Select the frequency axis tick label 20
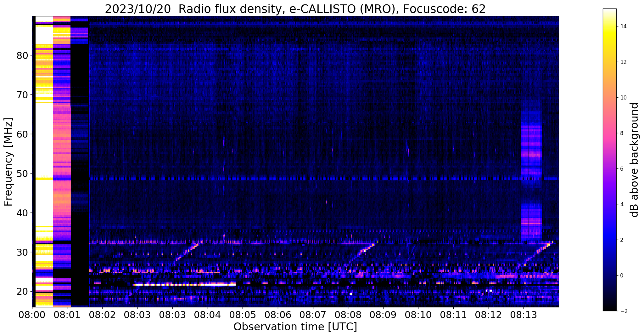Screen dimensions: 644x336 click(22, 292)
